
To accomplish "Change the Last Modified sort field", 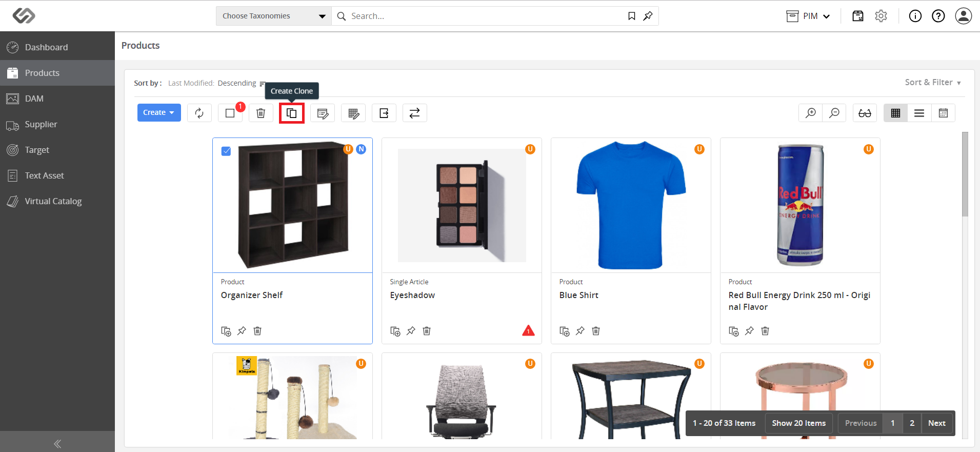I will click(x=191, y=83).
